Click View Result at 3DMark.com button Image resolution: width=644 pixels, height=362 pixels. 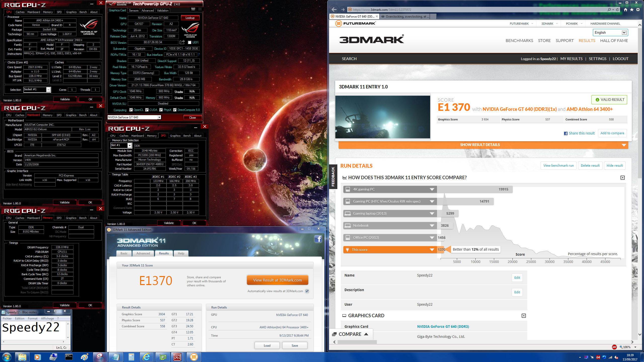click(x=277, y=280)
